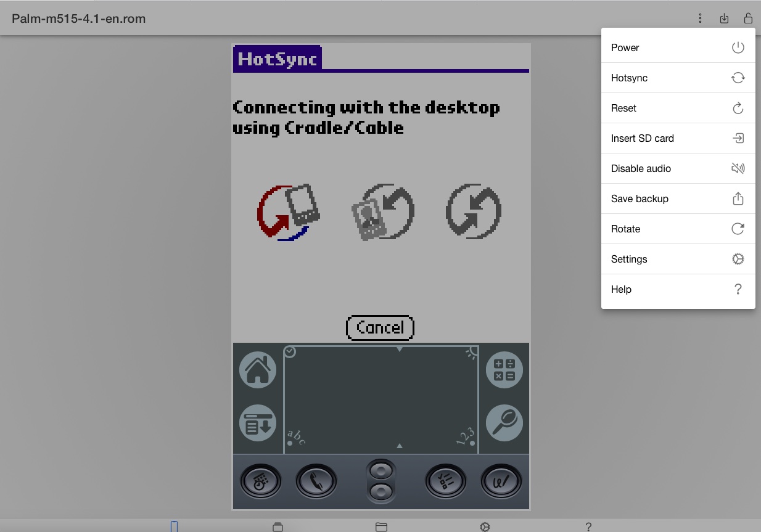This screenshot has height=532, width=761.
Task: Tap the Find magnifier silkscreen icon
Action: (x=504, y=423)
